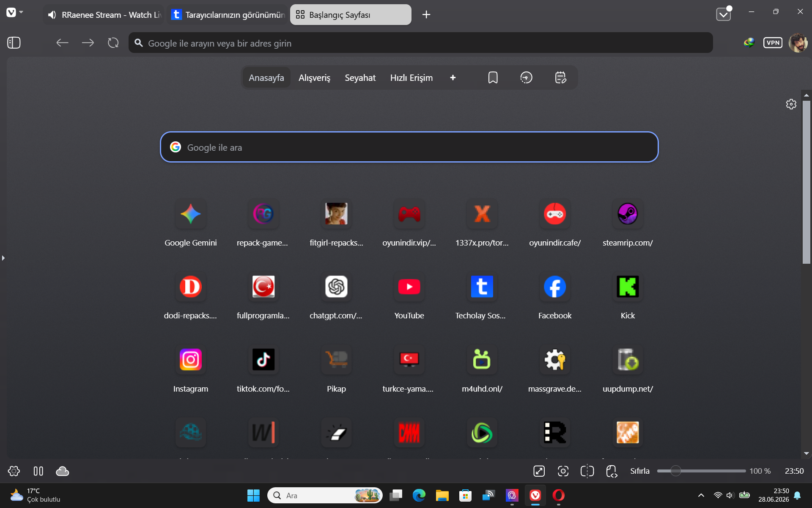
Task: Open the Vivaldi main menu icon
Action: tap(11, 13)
